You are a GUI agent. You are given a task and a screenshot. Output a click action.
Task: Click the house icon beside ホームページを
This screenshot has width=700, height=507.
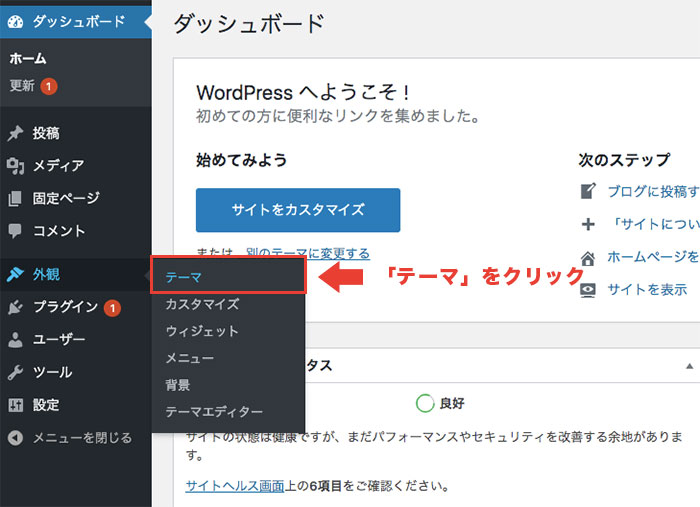pos(588,258)
